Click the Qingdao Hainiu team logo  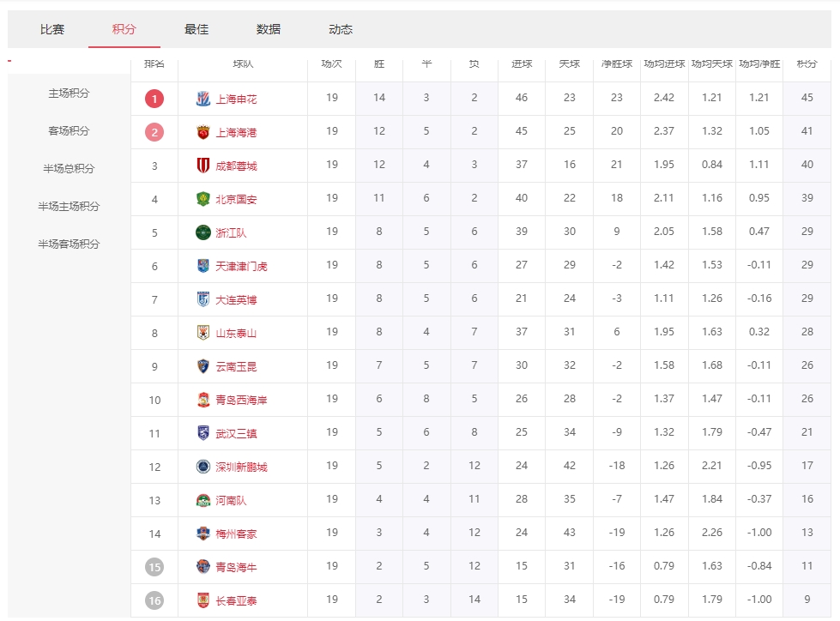click(203, 567)
